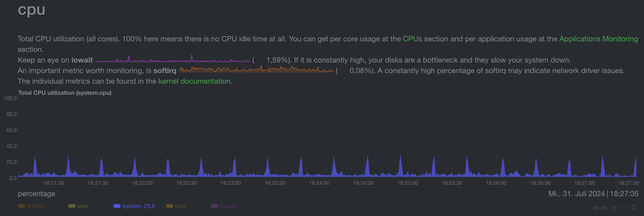Click the olive user color swatch in legend
Image resolution: width=644 pixels, height=216 pixels.
point(72,206)
